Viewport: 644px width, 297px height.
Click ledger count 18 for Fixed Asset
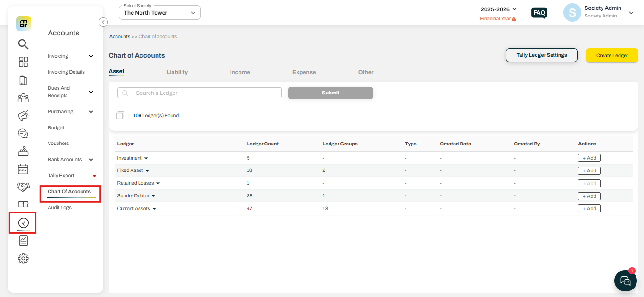pyautogui.click(x=249, y=170)
